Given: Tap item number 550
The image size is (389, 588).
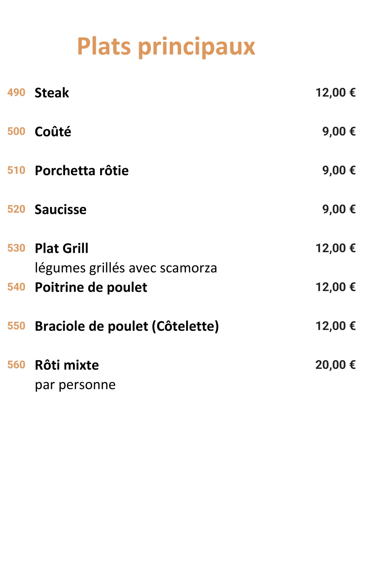Looking at the screenshot, I should click(16, 326).
